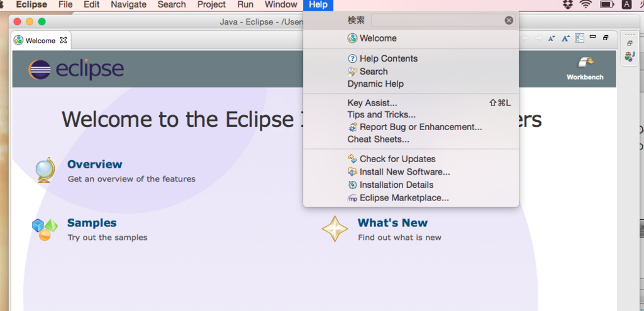
Task: Click the navigate forward arrow icon
Action: 538,38
